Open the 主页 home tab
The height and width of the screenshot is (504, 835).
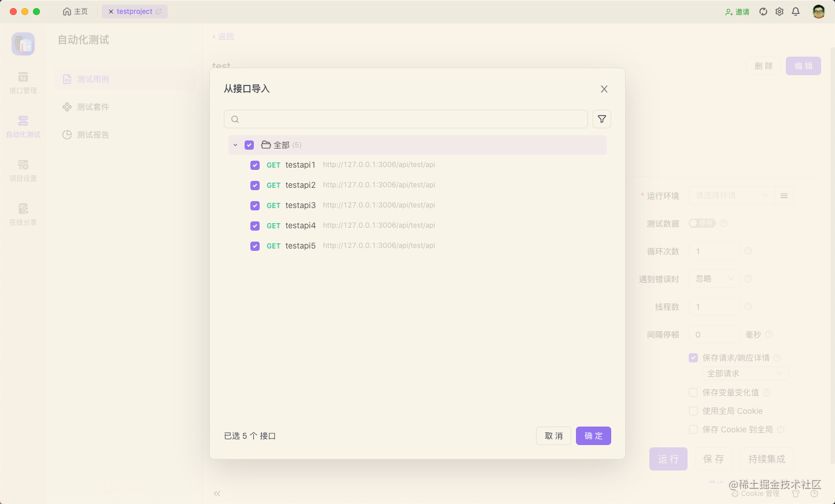pyautogui.click(x=75, y=12)
